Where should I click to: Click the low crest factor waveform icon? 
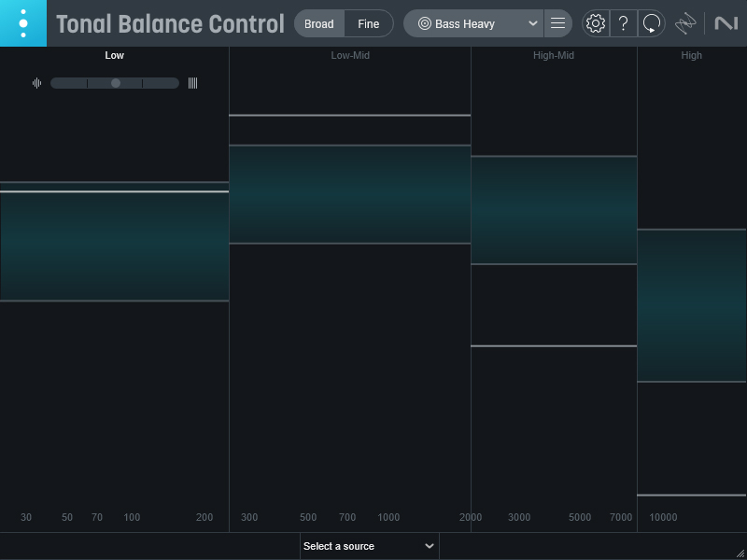(x=36, y=83)
